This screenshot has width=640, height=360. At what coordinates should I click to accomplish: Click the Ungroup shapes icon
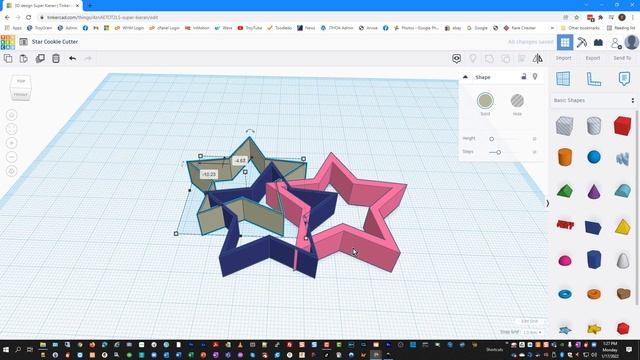click(x=505, y=59)
